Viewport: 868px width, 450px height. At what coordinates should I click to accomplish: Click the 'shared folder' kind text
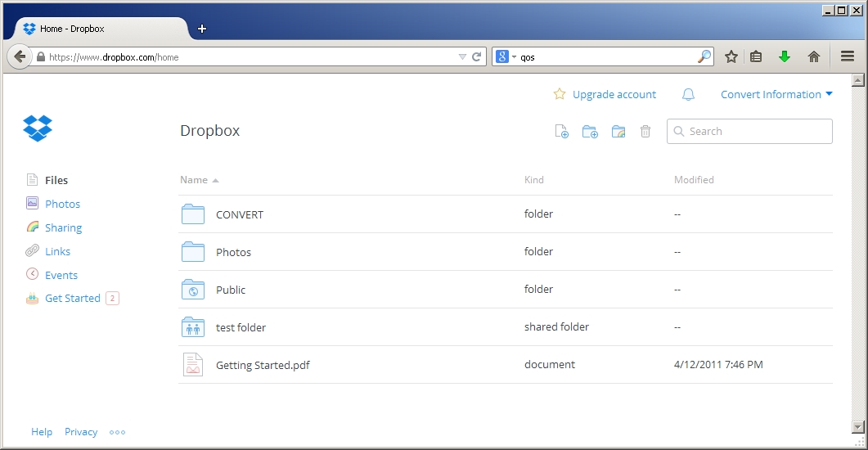(556, 327)
